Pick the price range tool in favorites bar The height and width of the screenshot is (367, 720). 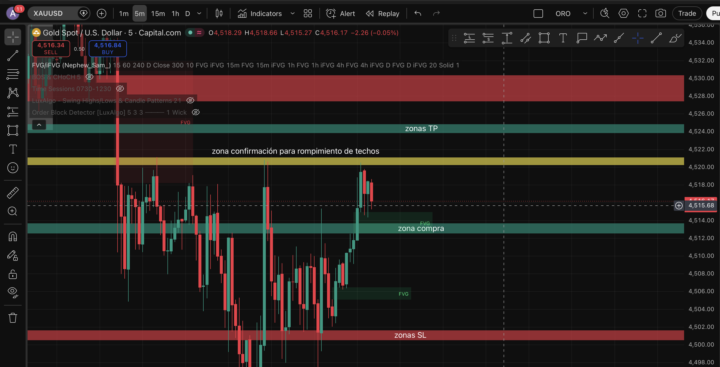506,38
